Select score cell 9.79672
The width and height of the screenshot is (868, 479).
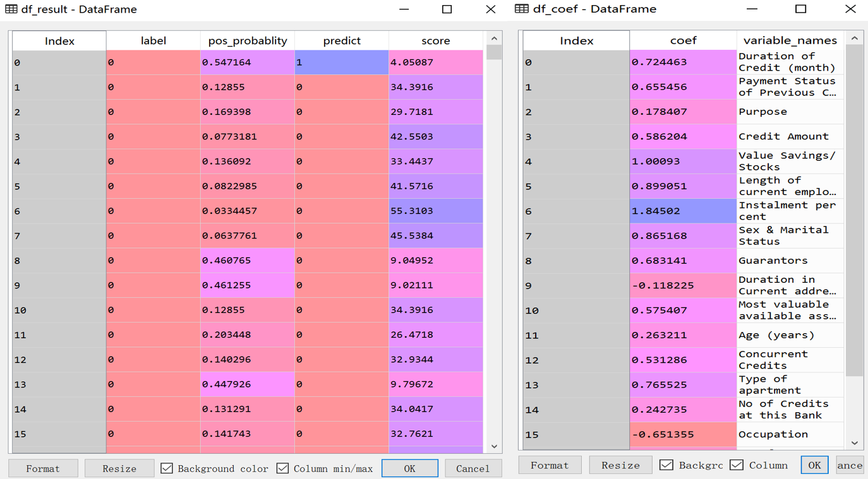pyautogui.click(x=436, y=384)
